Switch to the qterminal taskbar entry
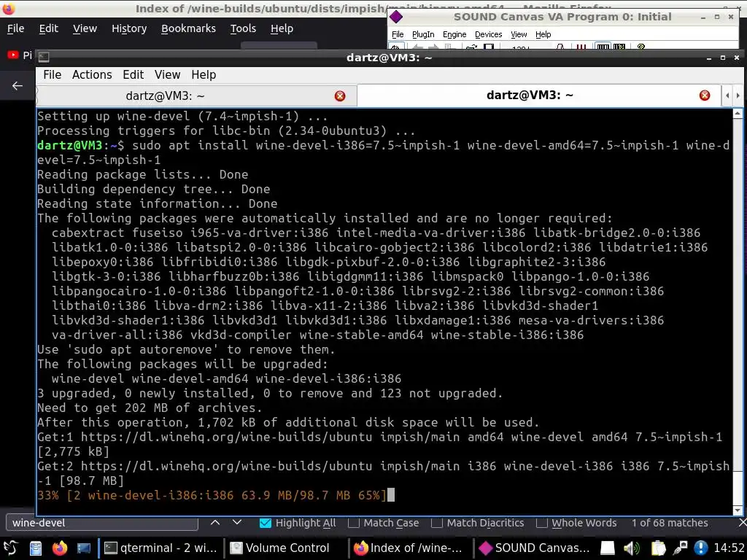 [160, 548]
